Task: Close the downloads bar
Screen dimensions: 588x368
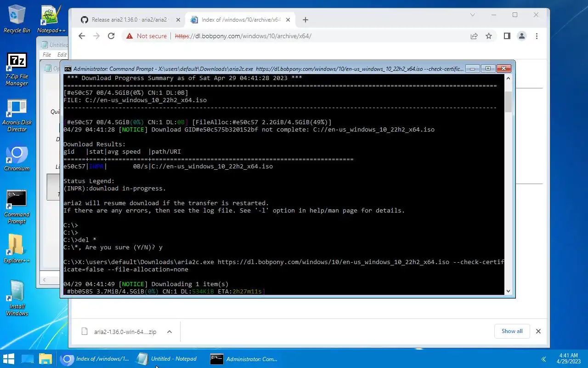Action: click(538, 331)
